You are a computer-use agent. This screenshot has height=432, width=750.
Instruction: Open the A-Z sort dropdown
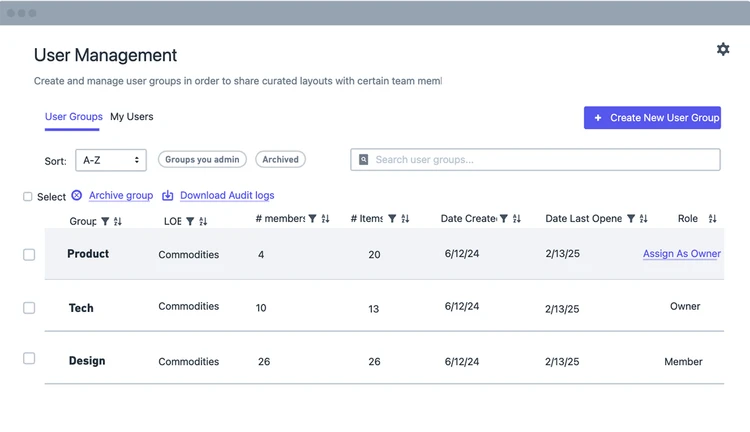(x=111, y=160)
